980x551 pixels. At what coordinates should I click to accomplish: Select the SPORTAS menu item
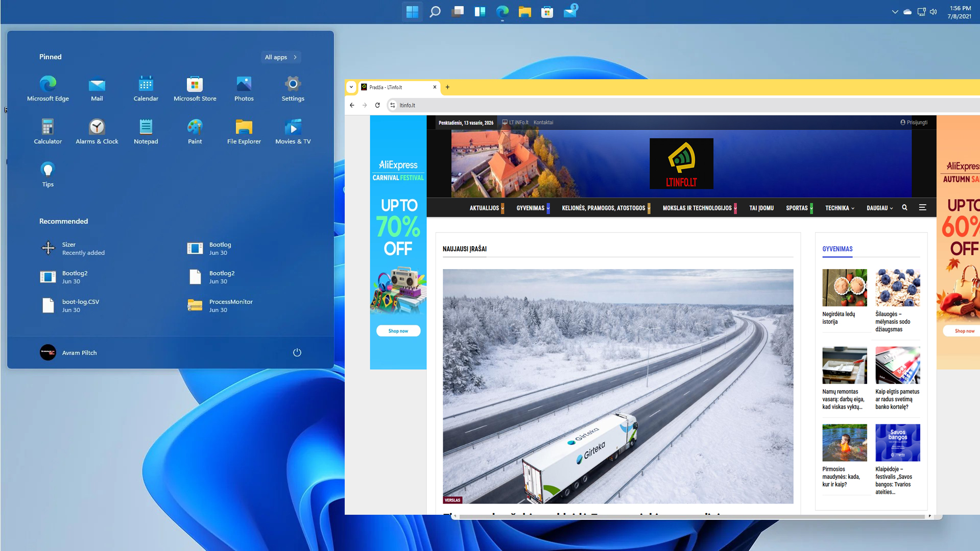(x=797, y=208)
